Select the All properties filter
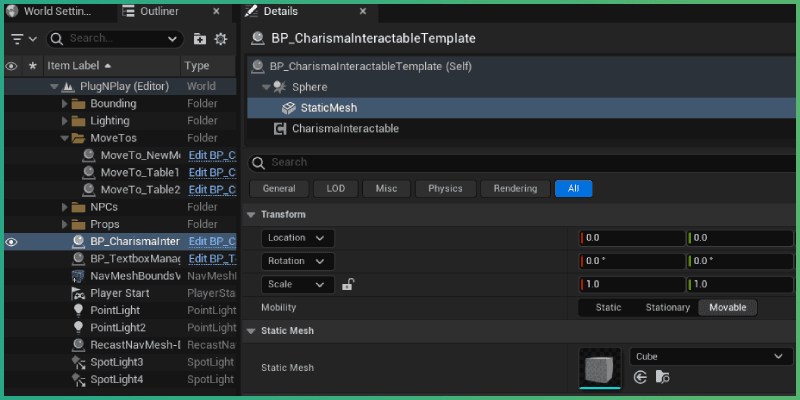The height and width of the screenshot is (400, 800). [x=573, y=189]
